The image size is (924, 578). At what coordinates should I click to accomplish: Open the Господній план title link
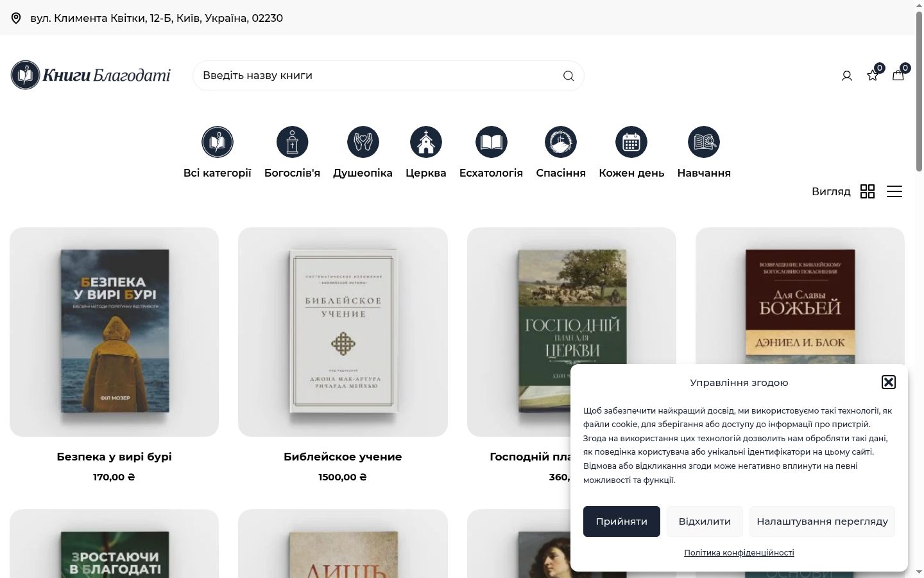click(x=530, y=457)
